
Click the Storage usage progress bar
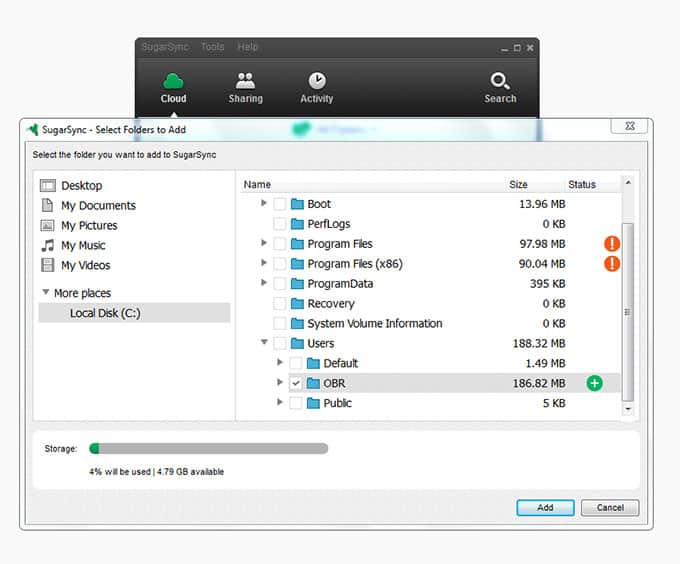(208, 448)
